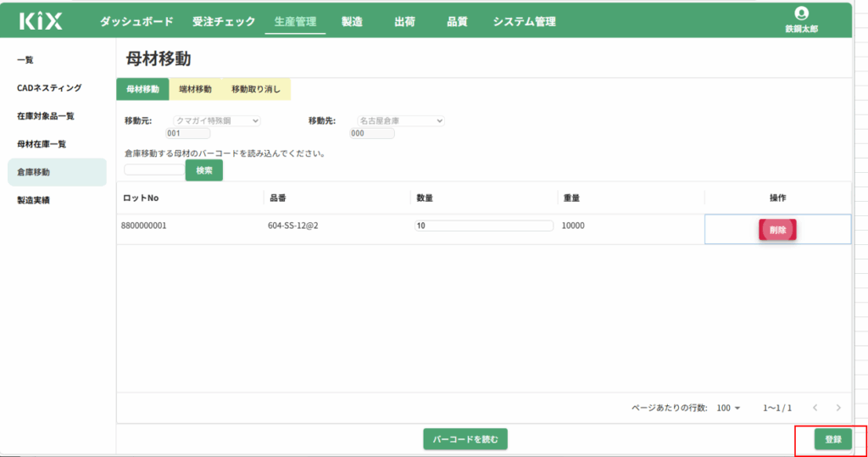Image resolution: width=868 pixels, height=457 pixels.
Task: Select CADネスティング in sidebar
Action: pos(49,88)
